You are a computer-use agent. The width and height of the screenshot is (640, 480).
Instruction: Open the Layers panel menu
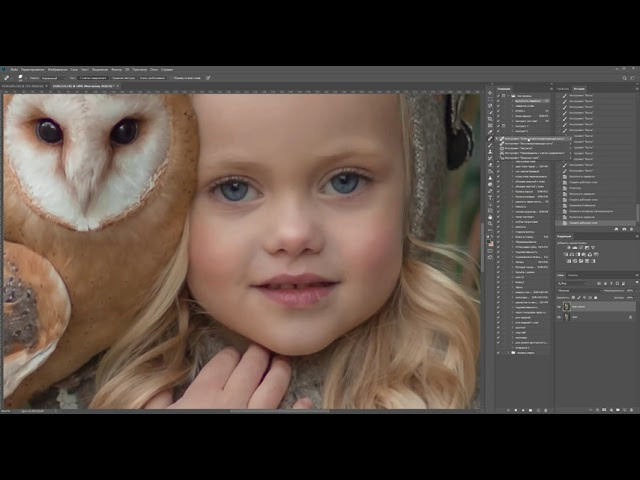pyautogui.click(x=637, y=275)
